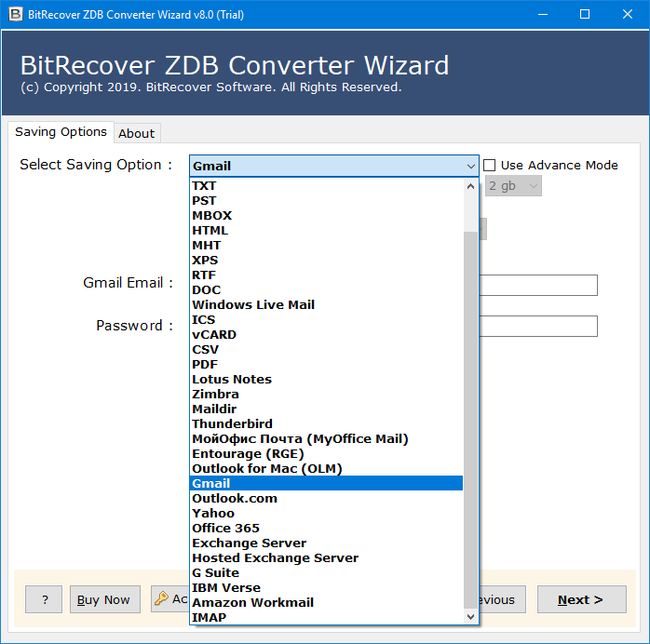Screen dimensions: 650x644
Task: Pick MHT from the list
Action: pos(326,245)
